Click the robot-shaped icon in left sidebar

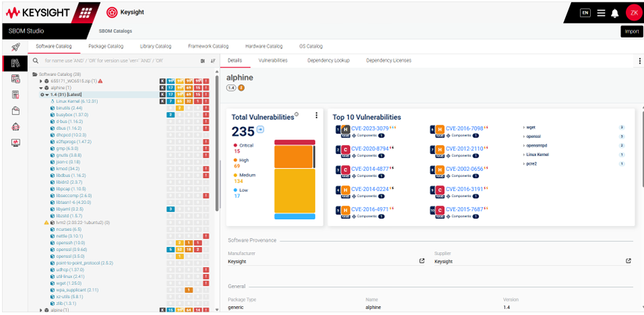tap(16, 127)
